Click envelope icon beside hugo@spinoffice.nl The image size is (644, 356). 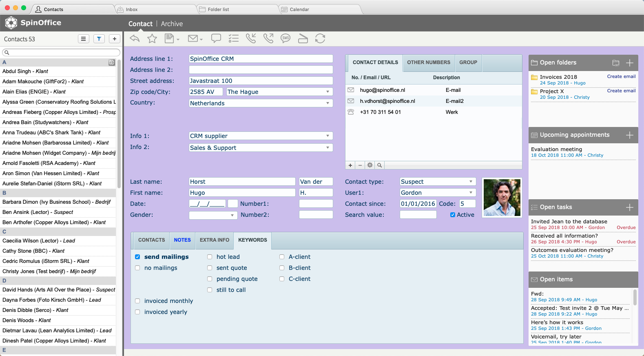pyautogui.click(x=351, y=90)
